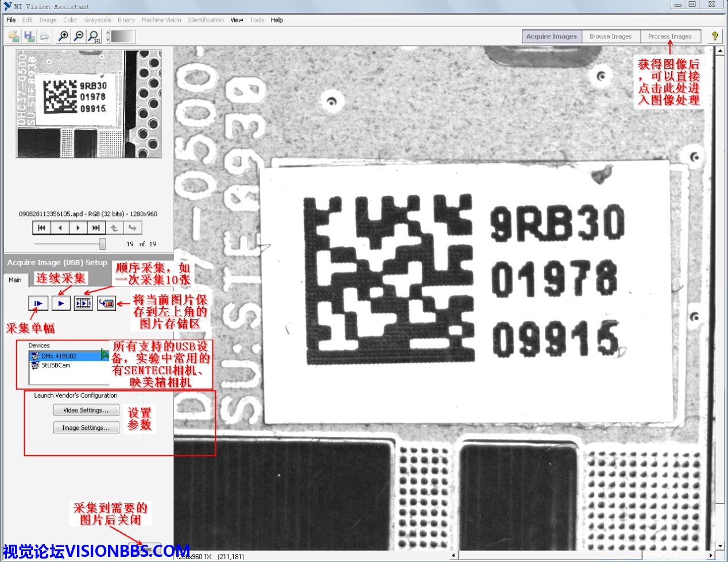
Task: Open the context help question mark icon
Action: coord(715,36)
